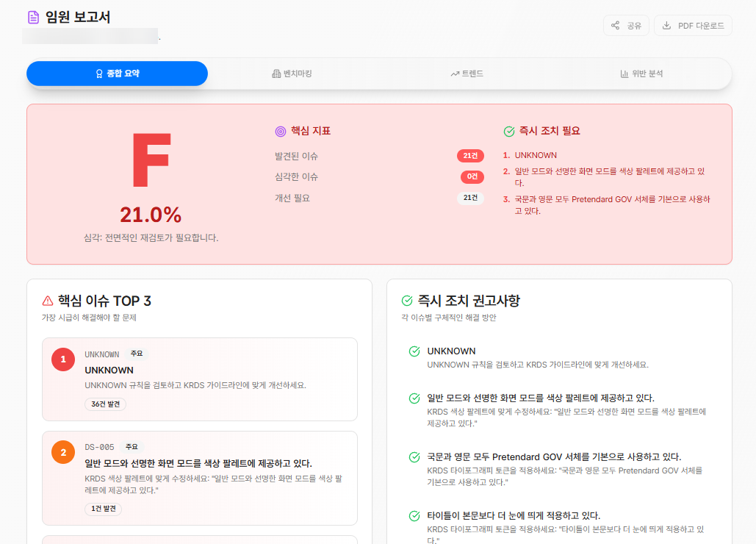
Task: Click the 심각: 전면적인 재검토가 필요합니다 text
Action: pos(151,237)
